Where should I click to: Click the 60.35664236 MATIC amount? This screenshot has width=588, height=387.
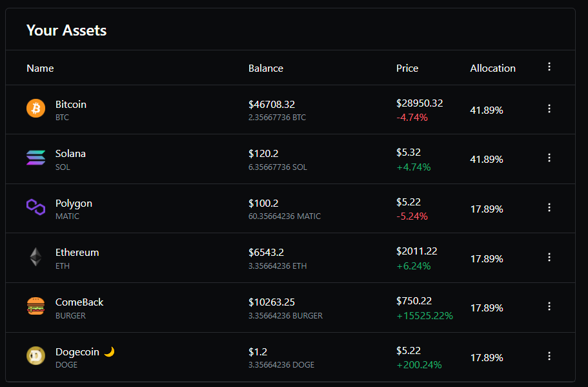click(285, 216)
